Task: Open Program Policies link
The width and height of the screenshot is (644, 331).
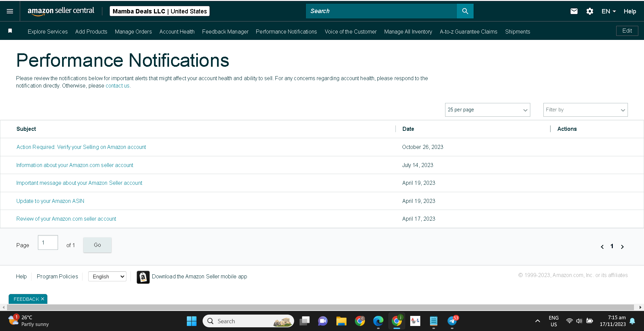Action: pyautogui.click(x=57, y=276)
